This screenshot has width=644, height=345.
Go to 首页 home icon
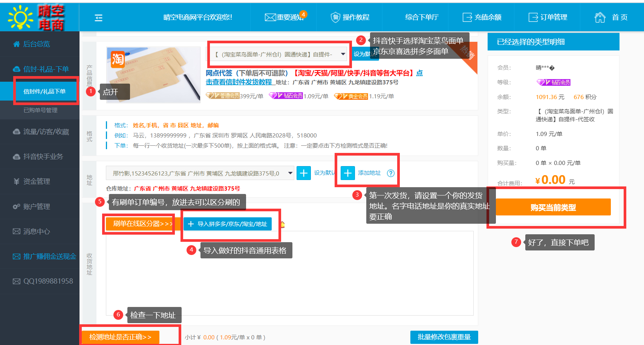(600, 17)
